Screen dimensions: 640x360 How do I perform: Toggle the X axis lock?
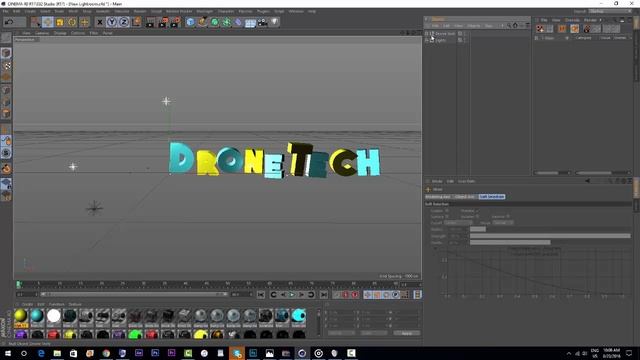100,22
